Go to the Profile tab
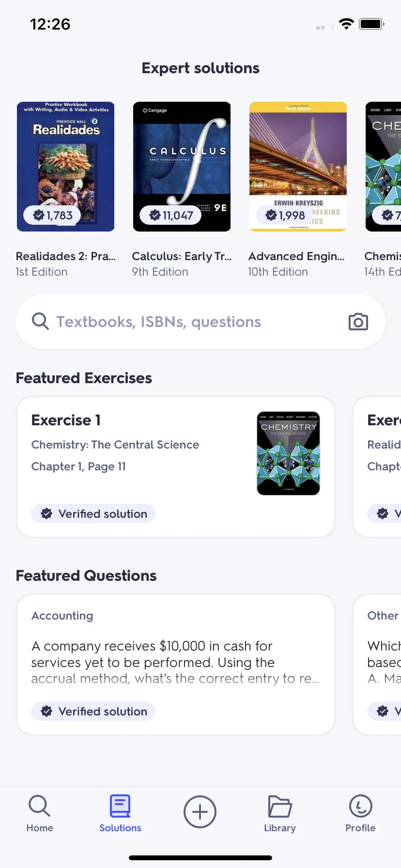This screenshot has height=868, width=401. coord(360,814)
